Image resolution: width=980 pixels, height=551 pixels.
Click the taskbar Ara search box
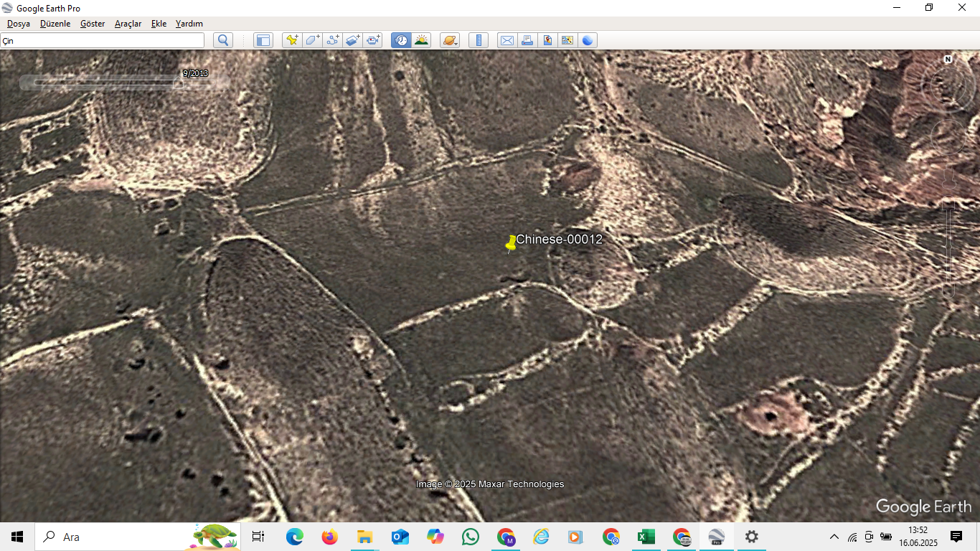coord(138,537)
